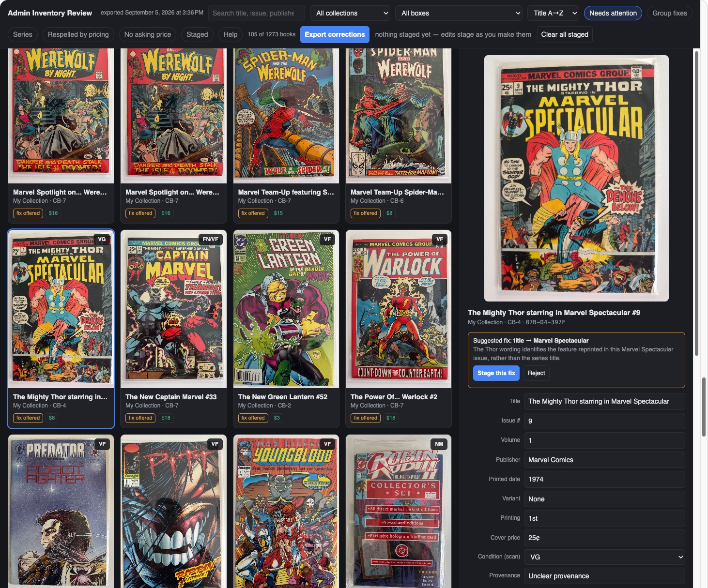Viewport: 708px width, 588px height.
Task: Click the $18 price on Warlock #2
Action: 391,418
